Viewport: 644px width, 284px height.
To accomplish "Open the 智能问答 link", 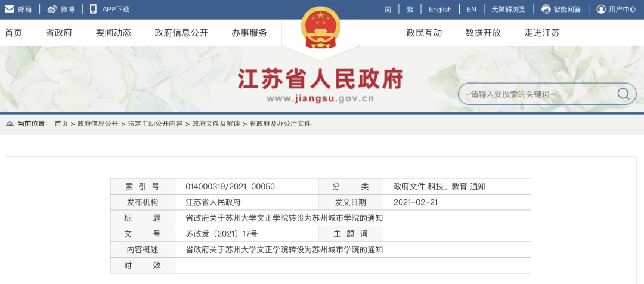I will (567, 9).
